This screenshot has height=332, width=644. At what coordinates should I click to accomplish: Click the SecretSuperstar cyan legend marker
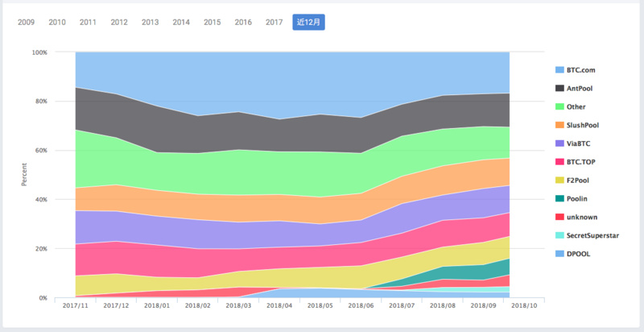point(560,235)
